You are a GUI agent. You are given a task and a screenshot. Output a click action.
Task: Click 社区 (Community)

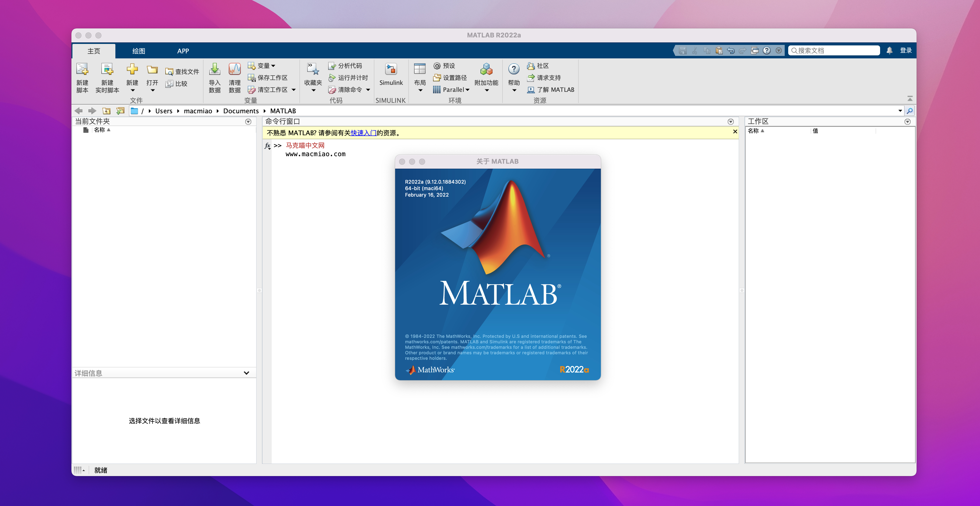coord(538,66)
